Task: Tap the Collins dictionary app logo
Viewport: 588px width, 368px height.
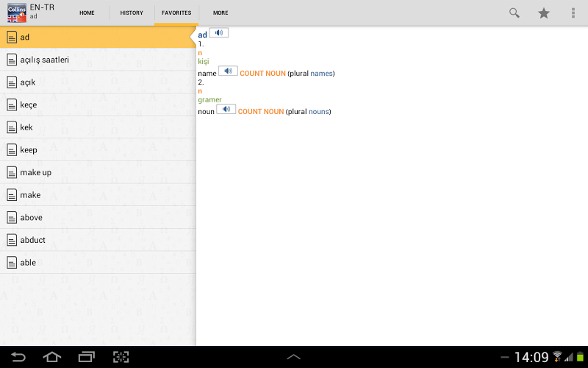Action: pos(17,13)
